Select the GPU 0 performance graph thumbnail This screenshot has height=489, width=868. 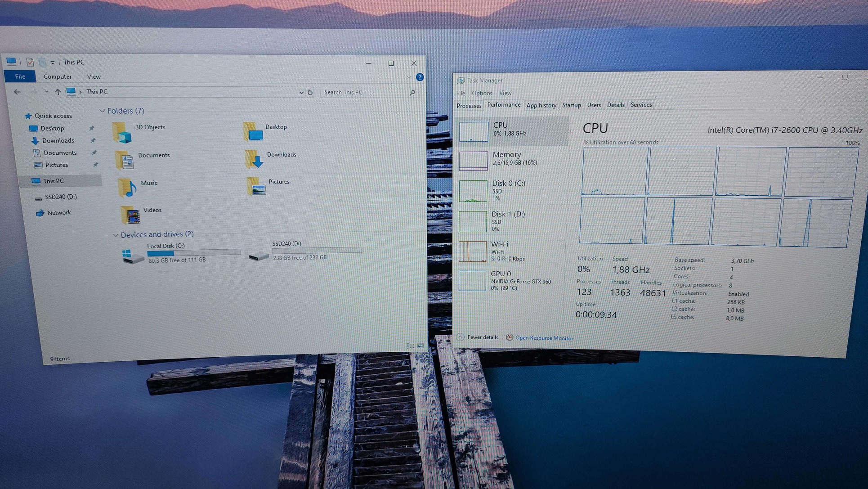tap(472, 281)
